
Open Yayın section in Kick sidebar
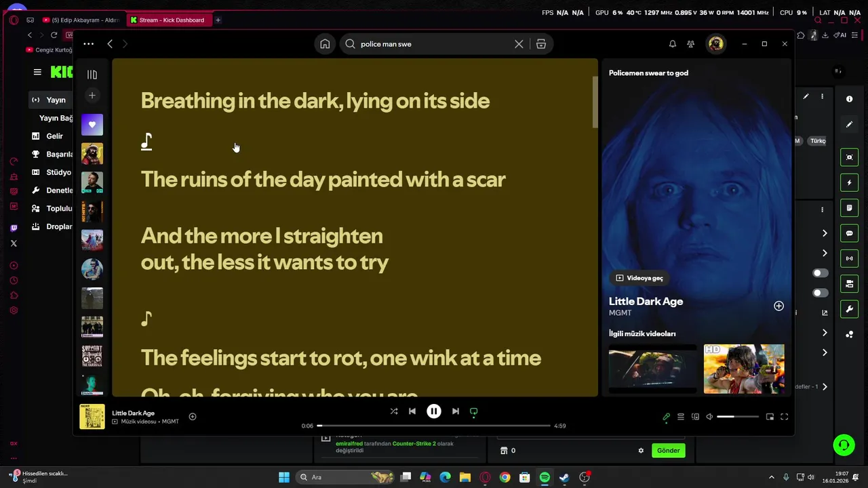pyautogui.click(x=51, y=100)
